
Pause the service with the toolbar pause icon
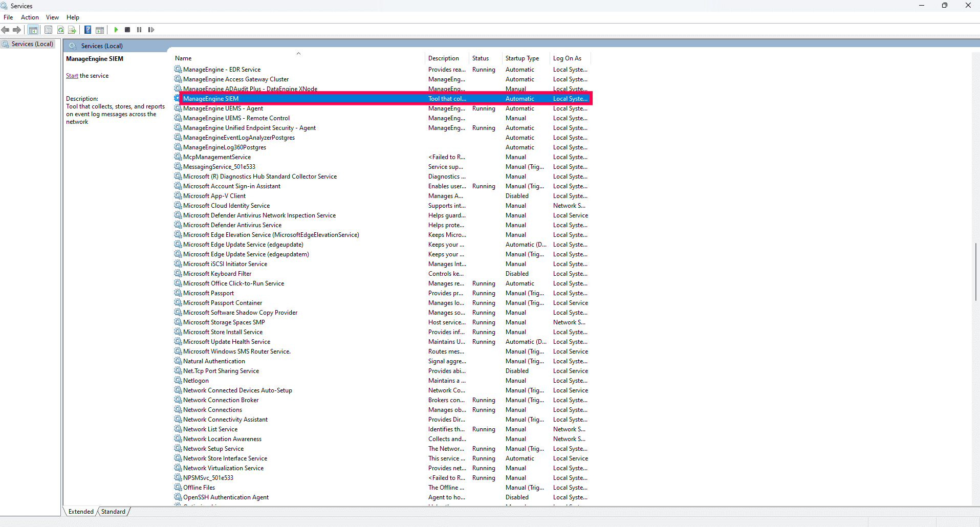pyautogui.click(x=139, y=30)
